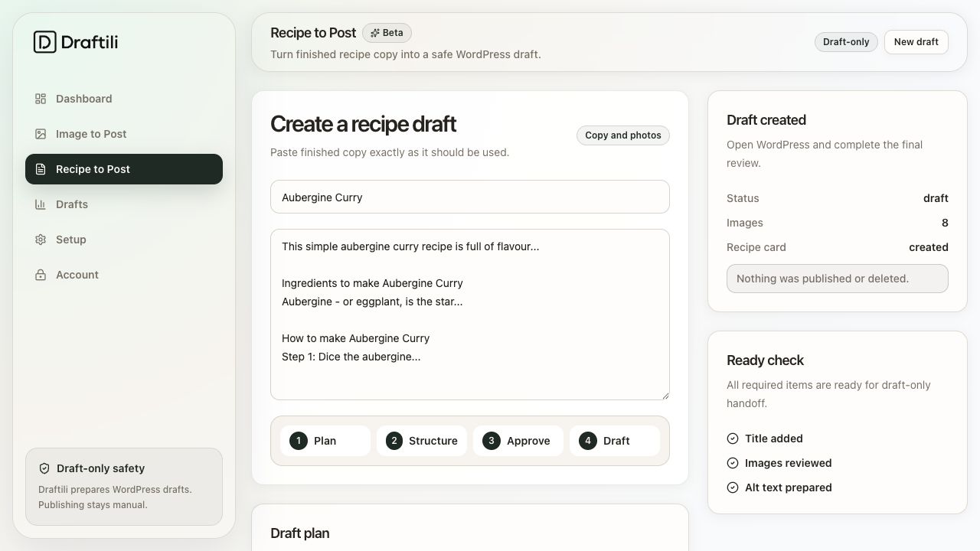980x551 pixels.
Task: Click 'Step 1: Dice the aubergine...' line
Action: point(351,357)
